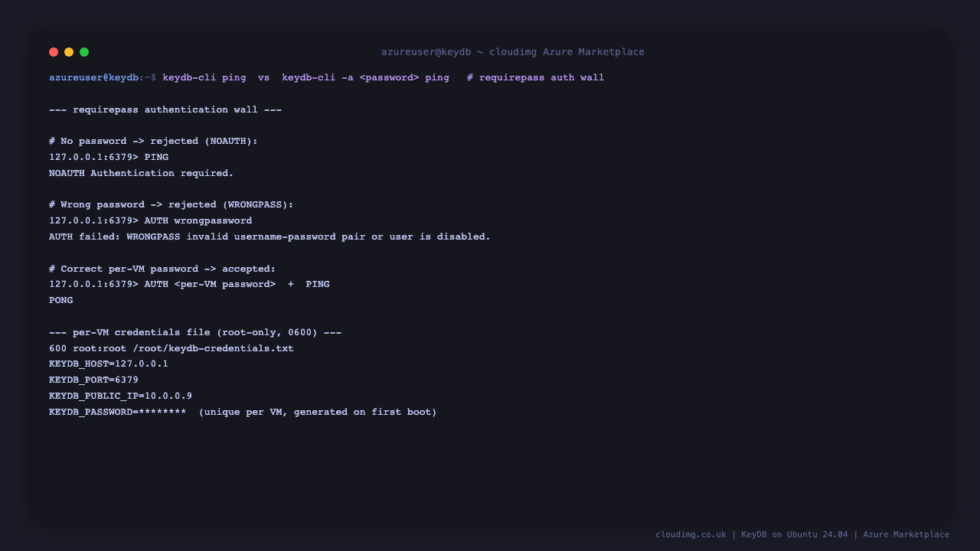The height and width of the screenshot is (551, 980).
Task: Click the green maximize window dot
Action: 84,52
